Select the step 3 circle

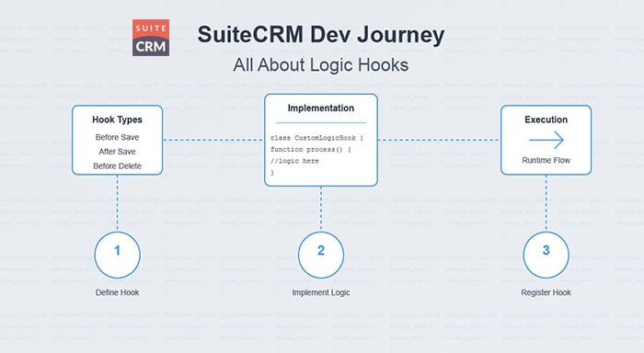(546, 255)
